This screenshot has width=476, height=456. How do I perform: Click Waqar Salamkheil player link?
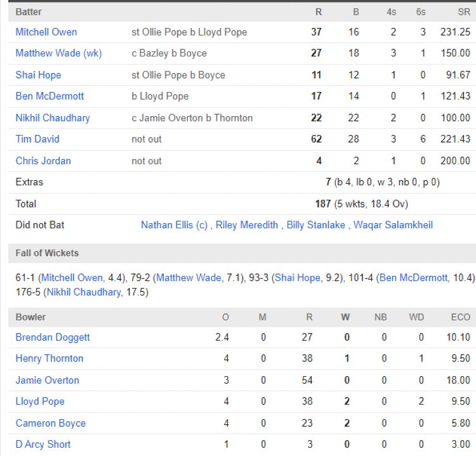[x=393, y=225]
